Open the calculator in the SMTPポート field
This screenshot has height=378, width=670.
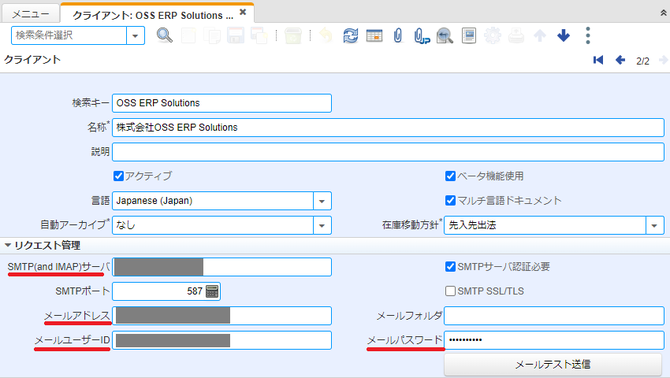coord(212,291)
